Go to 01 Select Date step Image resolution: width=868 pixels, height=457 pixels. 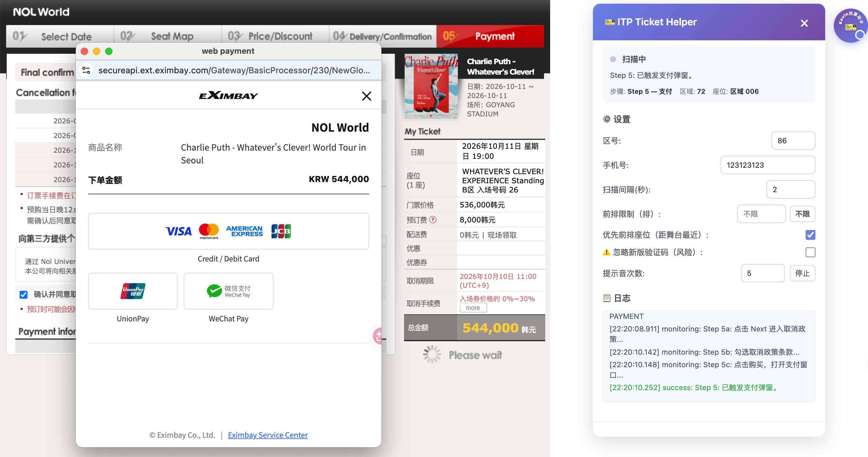point(60,36)
